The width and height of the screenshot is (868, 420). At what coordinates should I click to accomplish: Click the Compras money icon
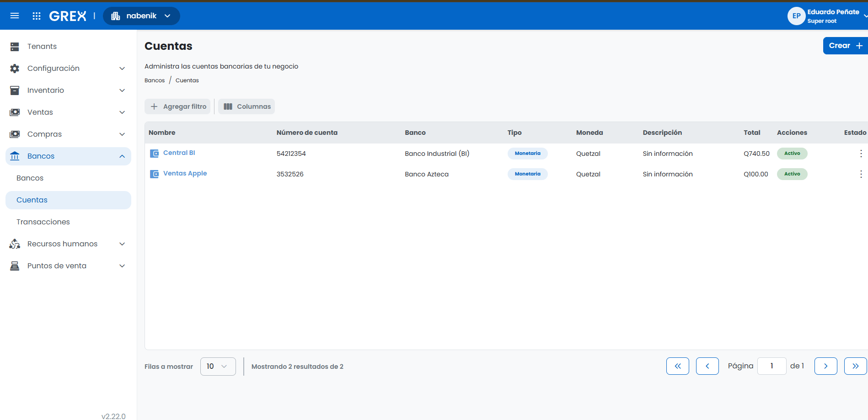[x=15, y=134]
